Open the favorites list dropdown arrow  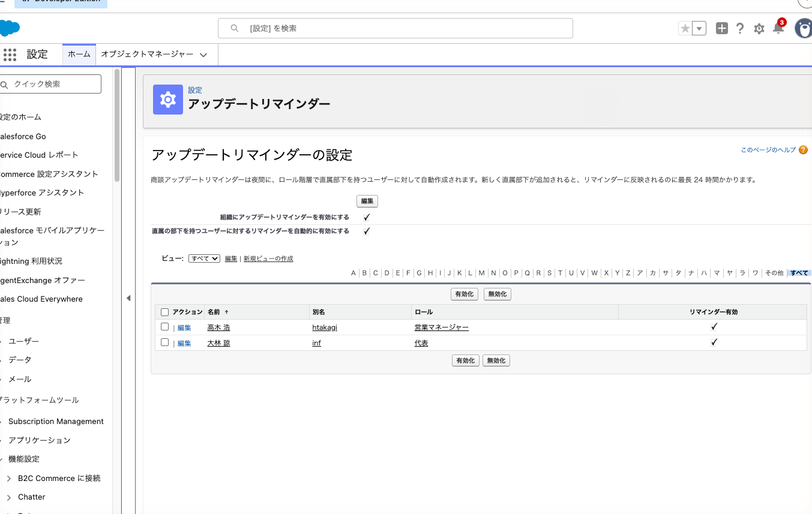point(699,28)
